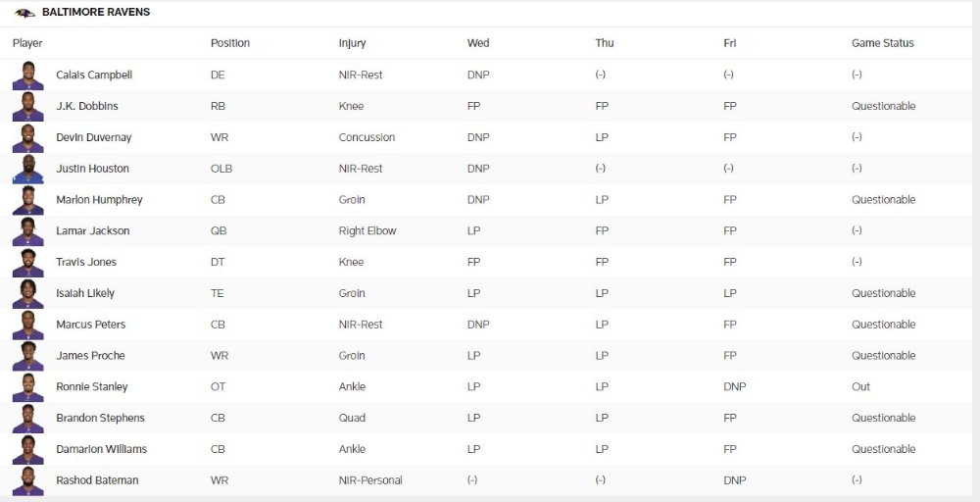Click Devin Duvernay's headshot
Viewport: 980px width, 502px height.
28,138
